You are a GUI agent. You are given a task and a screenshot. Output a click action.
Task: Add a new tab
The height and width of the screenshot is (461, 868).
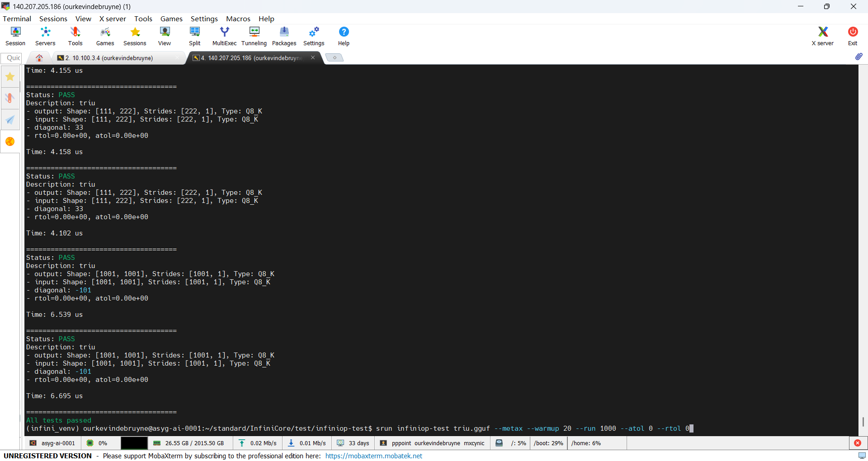[x=335, y=57]
